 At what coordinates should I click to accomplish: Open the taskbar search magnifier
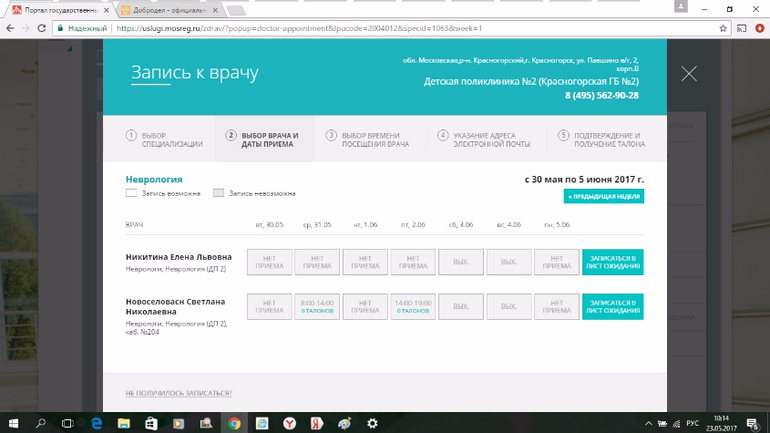(41, 423)
